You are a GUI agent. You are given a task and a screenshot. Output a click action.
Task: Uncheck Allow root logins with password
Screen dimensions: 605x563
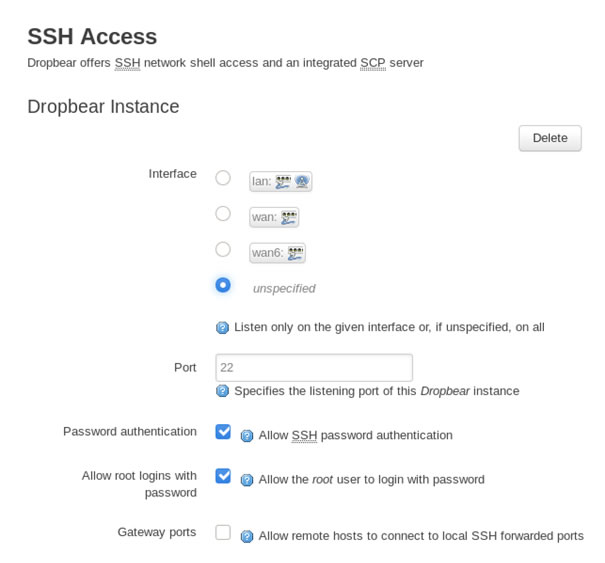[x=223, y=476]
